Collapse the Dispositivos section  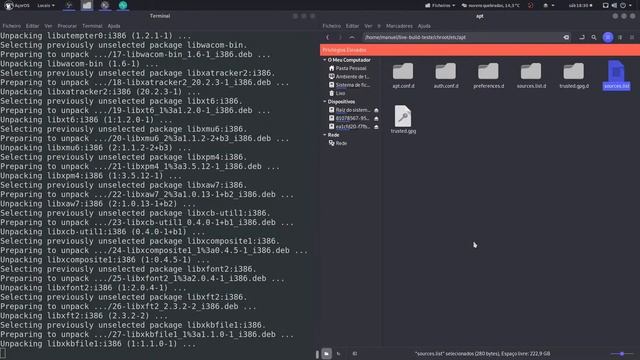[x=325, y=102]
